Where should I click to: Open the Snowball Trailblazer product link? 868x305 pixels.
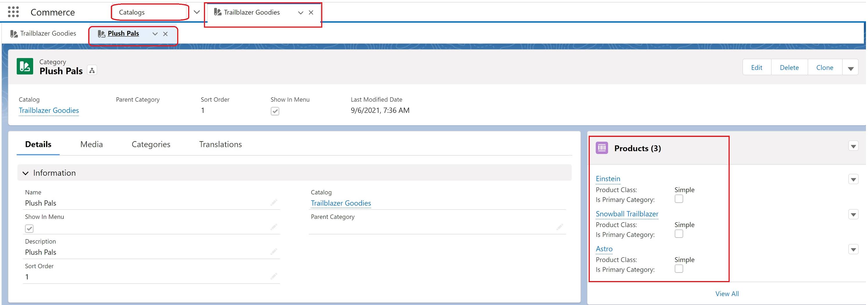(627, 214)
